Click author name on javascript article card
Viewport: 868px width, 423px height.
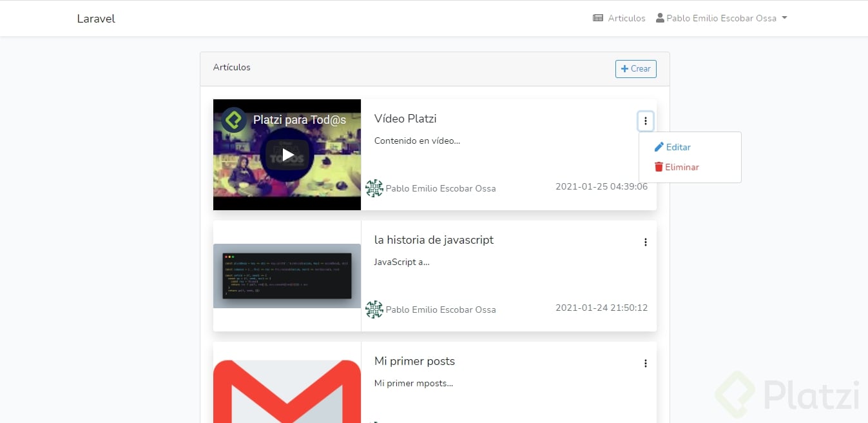point(441,310)
